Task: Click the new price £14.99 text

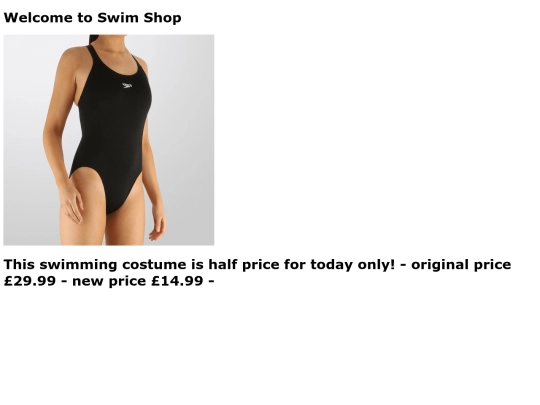Action: click(x=177, y=281)
